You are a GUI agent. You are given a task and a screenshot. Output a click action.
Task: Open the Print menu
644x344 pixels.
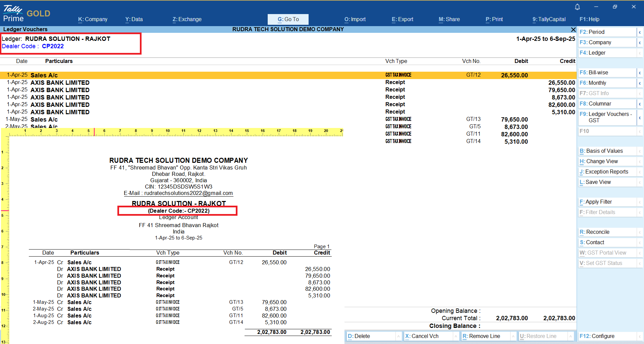494,19
